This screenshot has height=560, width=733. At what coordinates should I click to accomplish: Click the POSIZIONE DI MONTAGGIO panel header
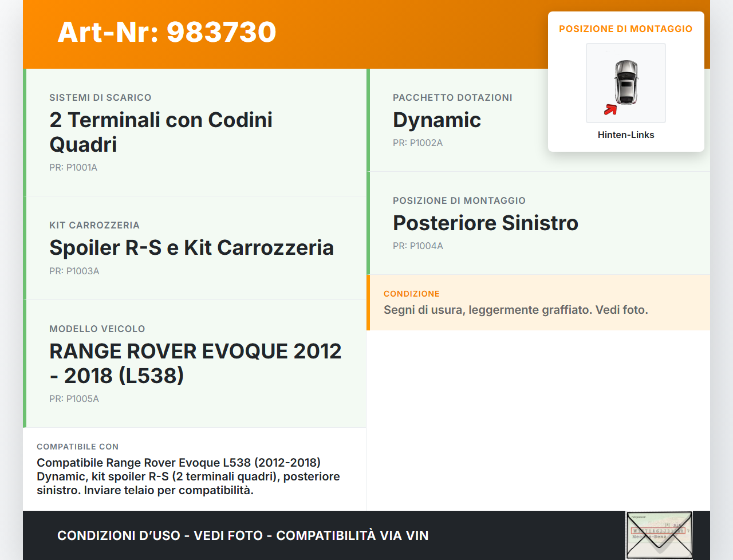625,29
